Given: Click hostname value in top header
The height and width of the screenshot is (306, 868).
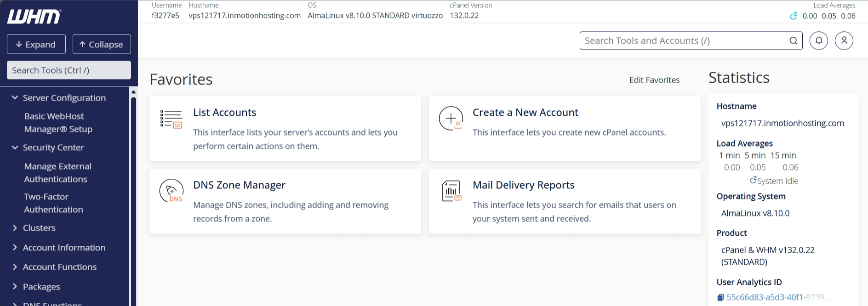Looking at the screenshot, I should click(245, 16).
